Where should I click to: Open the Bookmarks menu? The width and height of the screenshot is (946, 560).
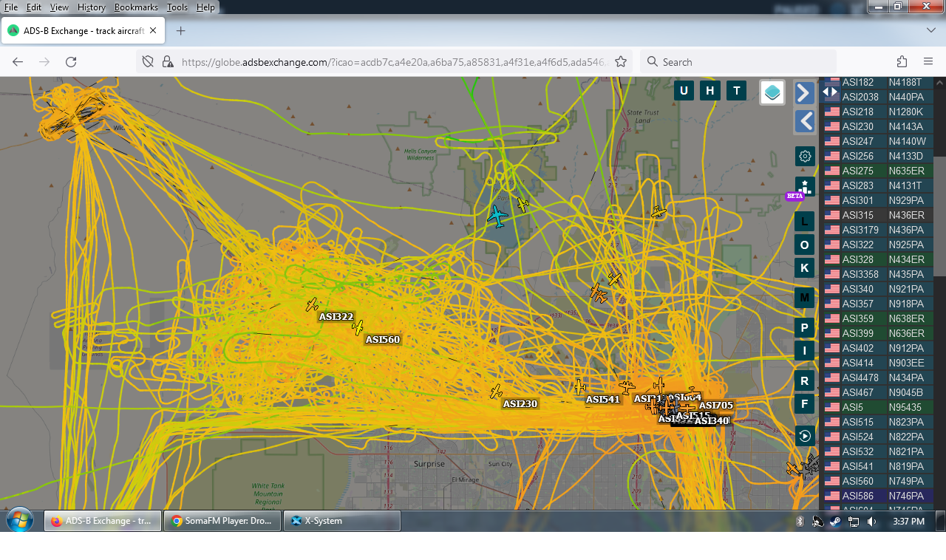pyautogui.click(x=136, y=7)
